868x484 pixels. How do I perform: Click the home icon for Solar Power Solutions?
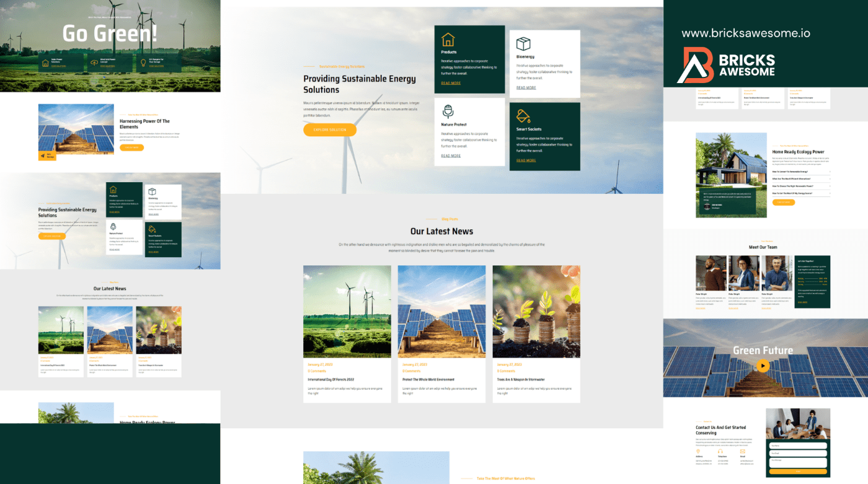(x=45, y=62)
